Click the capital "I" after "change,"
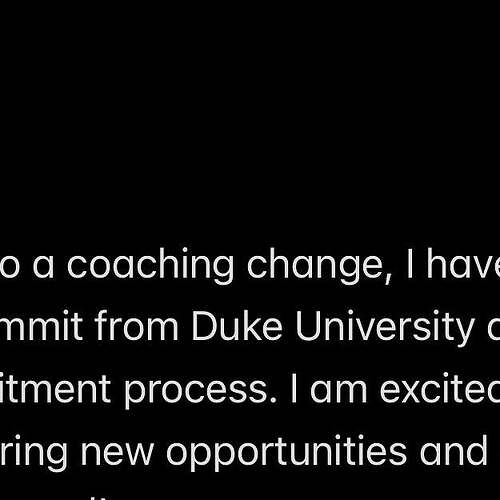 410,263
